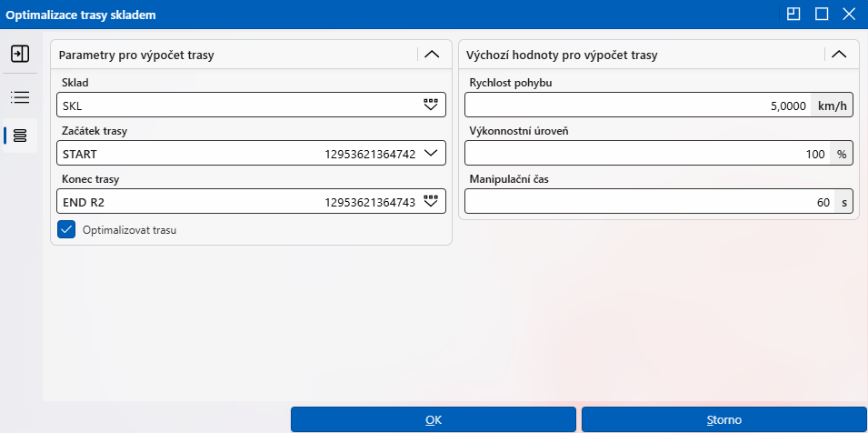Collapse the sidebar panel with arrow icon
Viewport: 868px width, 433px height.
[x=20, y=54]
